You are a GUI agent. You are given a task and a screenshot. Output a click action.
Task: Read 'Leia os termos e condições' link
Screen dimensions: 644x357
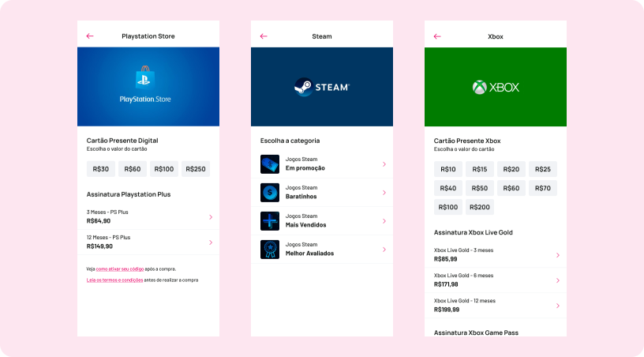pos(114,280)
